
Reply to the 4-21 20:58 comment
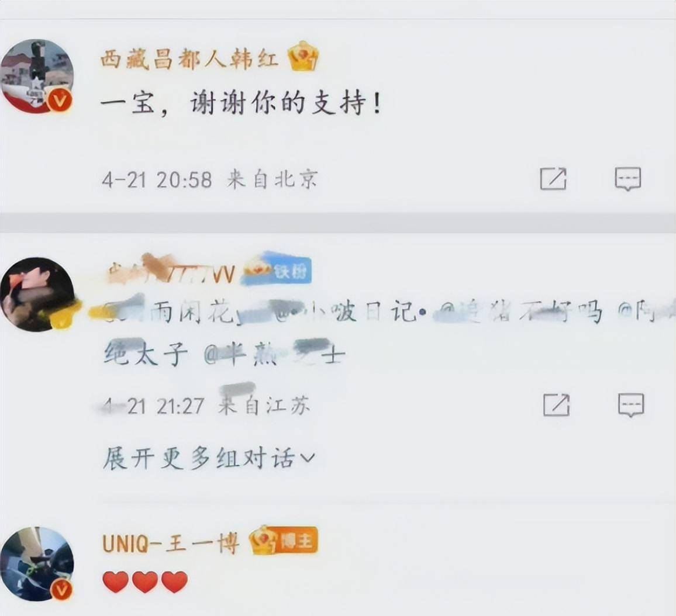tap(627, 178)
